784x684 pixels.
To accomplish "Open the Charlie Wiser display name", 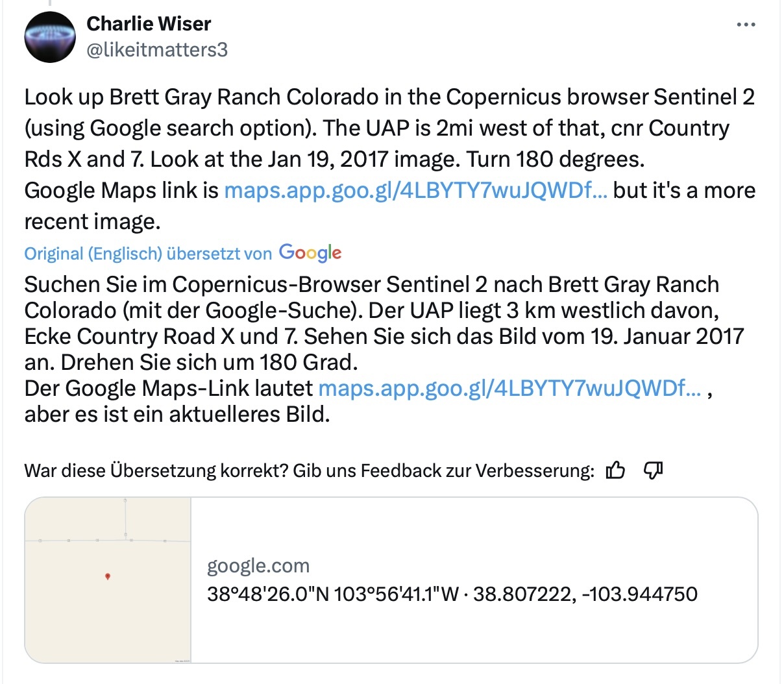I will point(149,24).
